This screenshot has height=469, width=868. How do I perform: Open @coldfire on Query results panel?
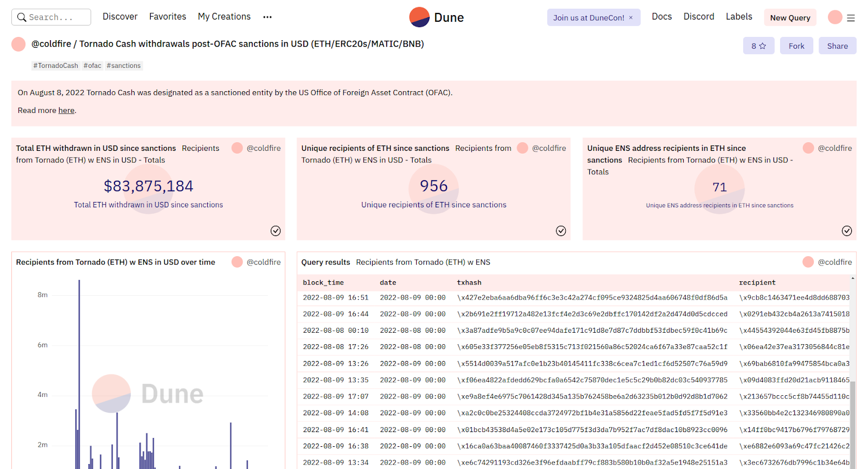coord(835,262)
